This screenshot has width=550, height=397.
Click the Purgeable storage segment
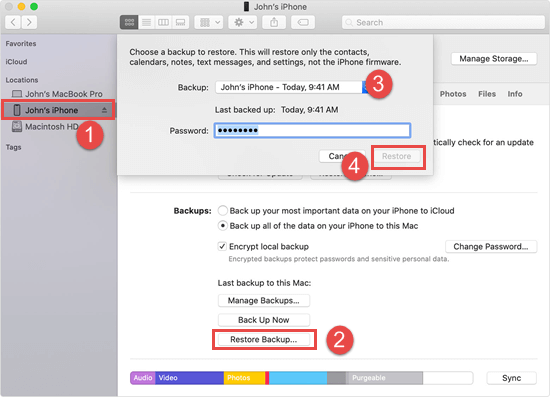(384, 378)
